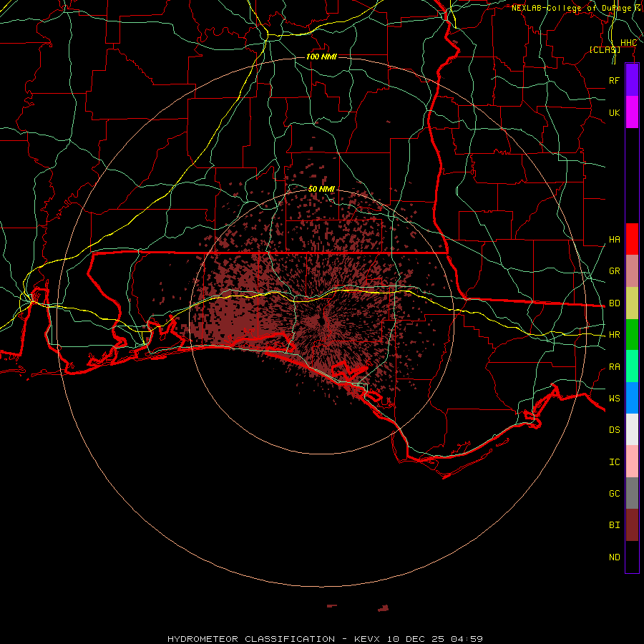
Task: Click the 'ND' legend label
Action: pyautogui.click(x=614, y=557)
